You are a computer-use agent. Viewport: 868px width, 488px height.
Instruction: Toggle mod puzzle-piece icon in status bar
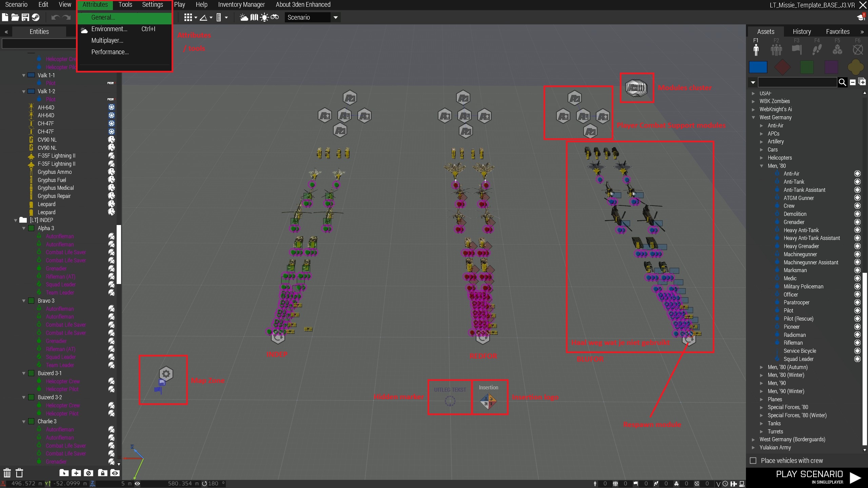[734, 484]
